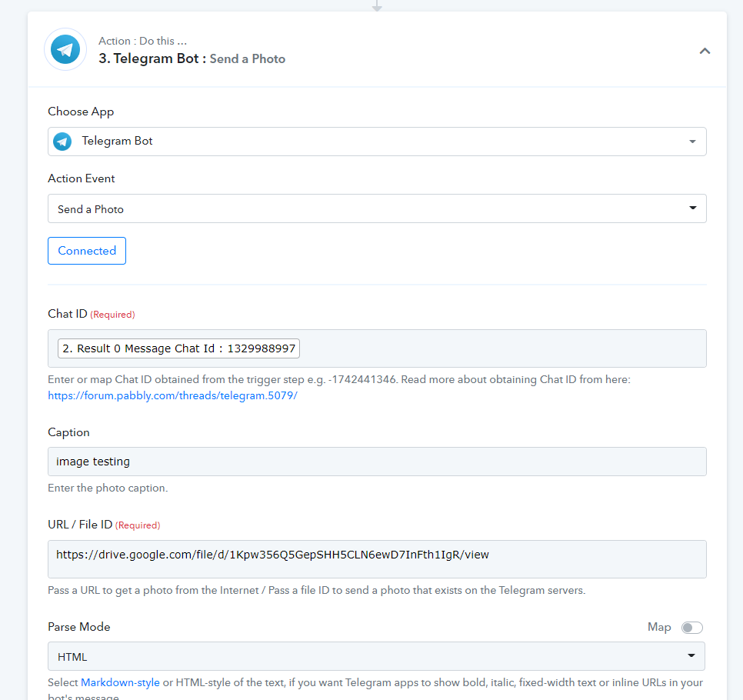Click the 'Enter the photo caption.' hint text
Viewport: 743px width, 700px height.
click(x=108, y=488)
